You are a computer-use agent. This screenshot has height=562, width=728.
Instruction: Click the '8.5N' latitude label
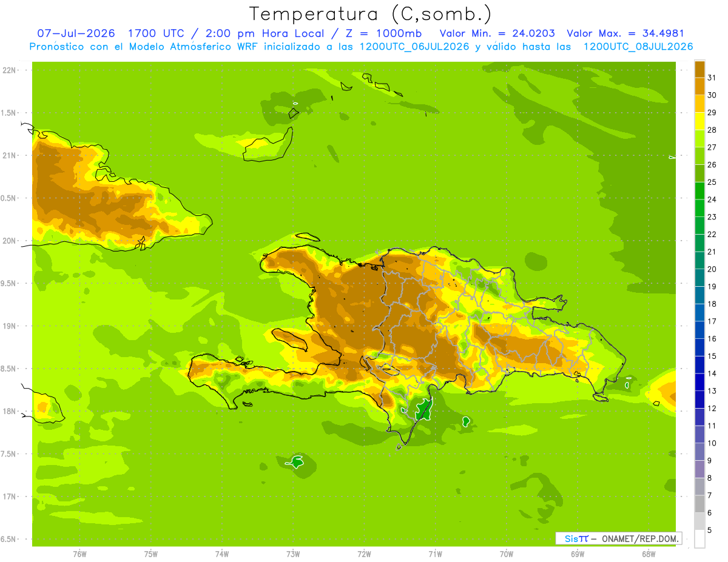(x=9, y=369)
